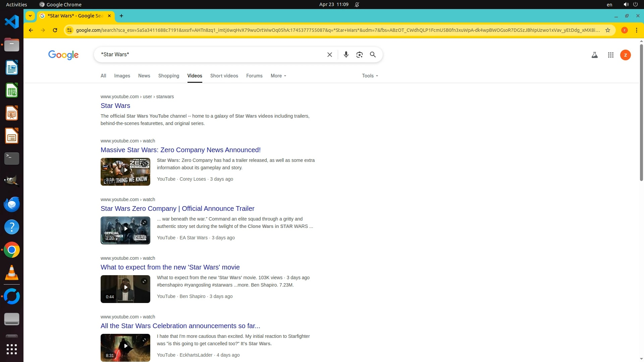The height and width of the screenshot is (362, 644).
Task: Open the Tools dropdown
Action: click(x=370, y=76)
